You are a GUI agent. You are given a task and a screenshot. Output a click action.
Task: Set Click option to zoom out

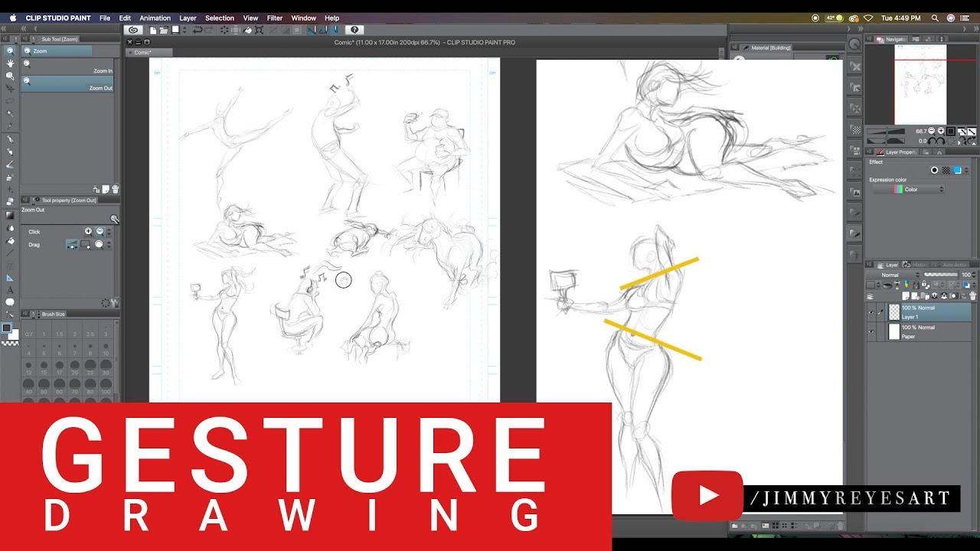click(x=100, y=231)
